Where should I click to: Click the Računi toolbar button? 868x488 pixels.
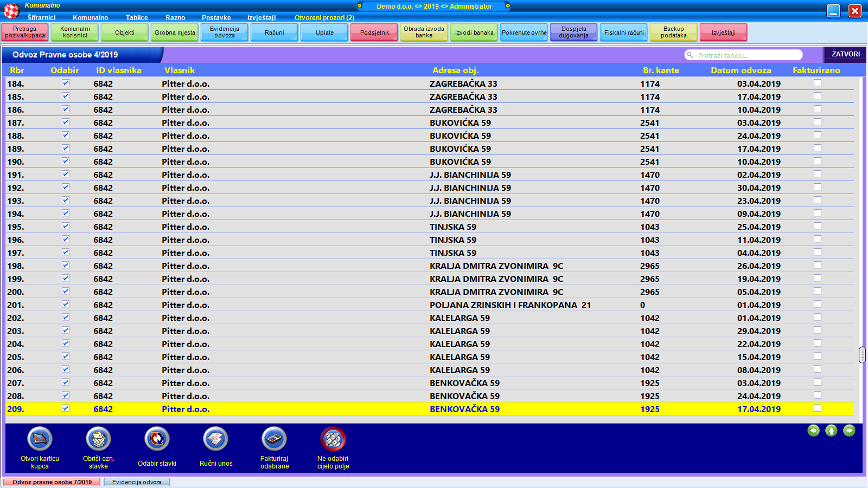pyautogui.click(x=274, y=33)
